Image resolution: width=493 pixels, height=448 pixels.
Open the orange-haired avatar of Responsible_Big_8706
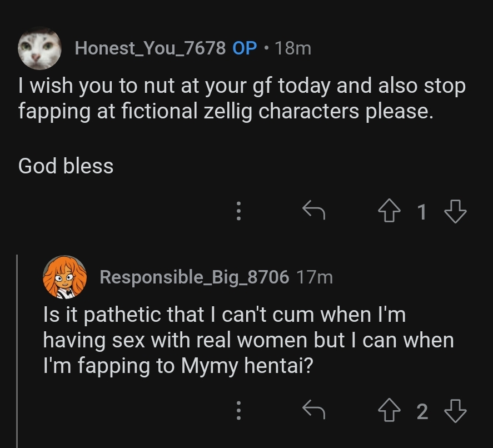tap(64, 276)
